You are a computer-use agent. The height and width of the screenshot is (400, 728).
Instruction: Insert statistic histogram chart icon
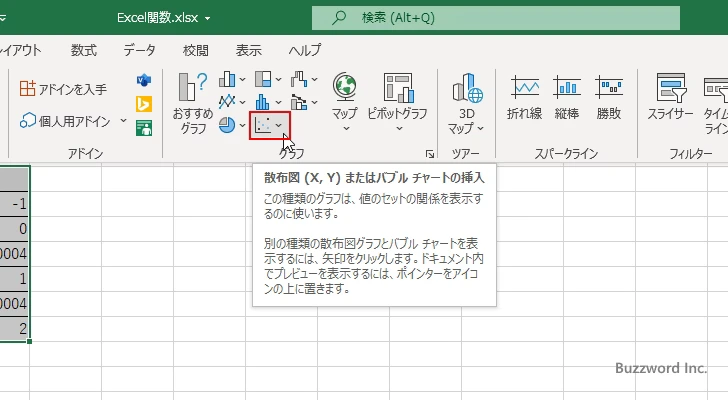pos(263,102)
